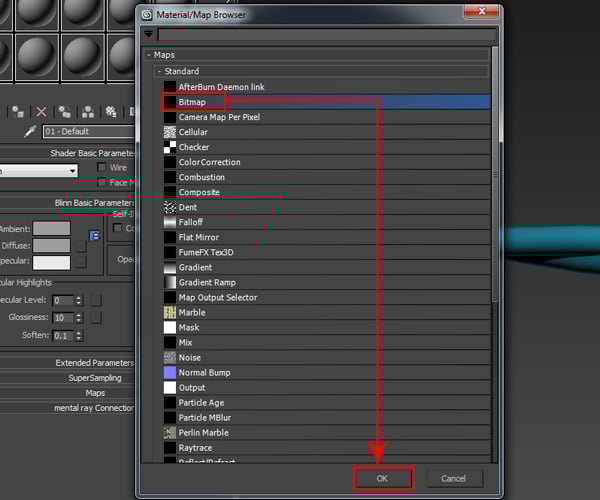Select the FumeFX Tex3D map
600x500 pixels.
326,252
